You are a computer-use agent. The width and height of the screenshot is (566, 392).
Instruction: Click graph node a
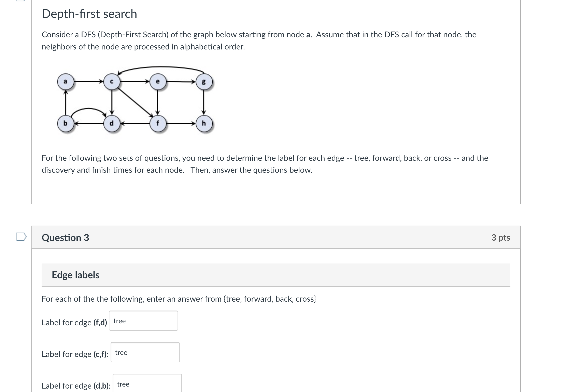65,81
